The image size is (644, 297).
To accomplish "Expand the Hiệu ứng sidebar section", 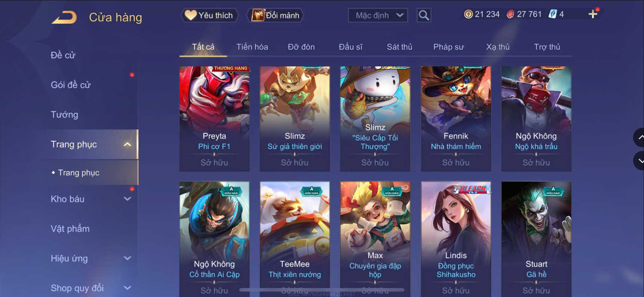I will pyautogui.click(x=127, y=258).
